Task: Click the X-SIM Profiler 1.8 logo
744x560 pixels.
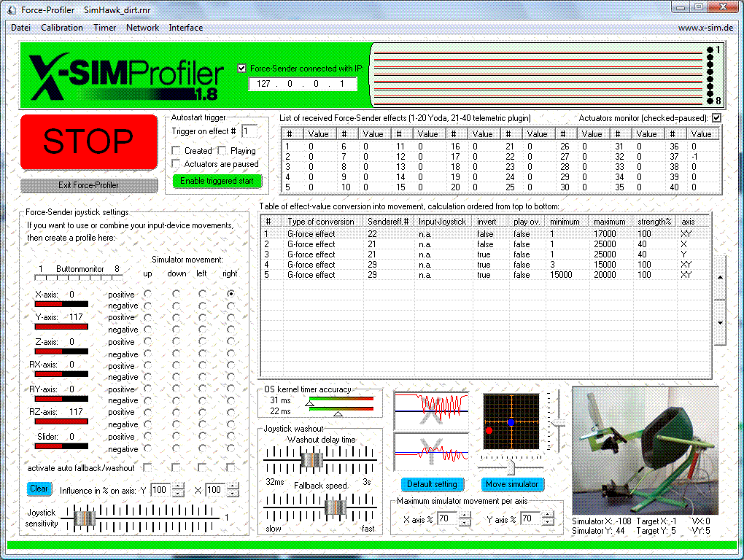Action: coord(126,76)
